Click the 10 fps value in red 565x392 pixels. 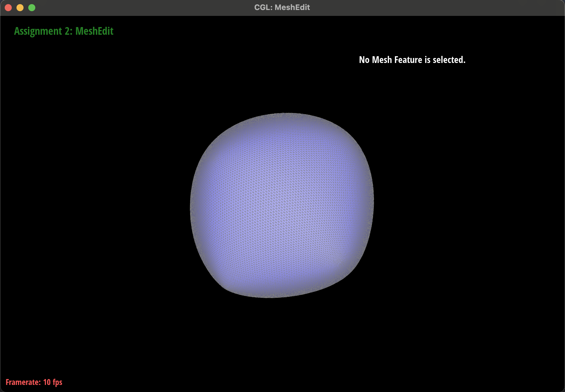(x=53, y=382)
